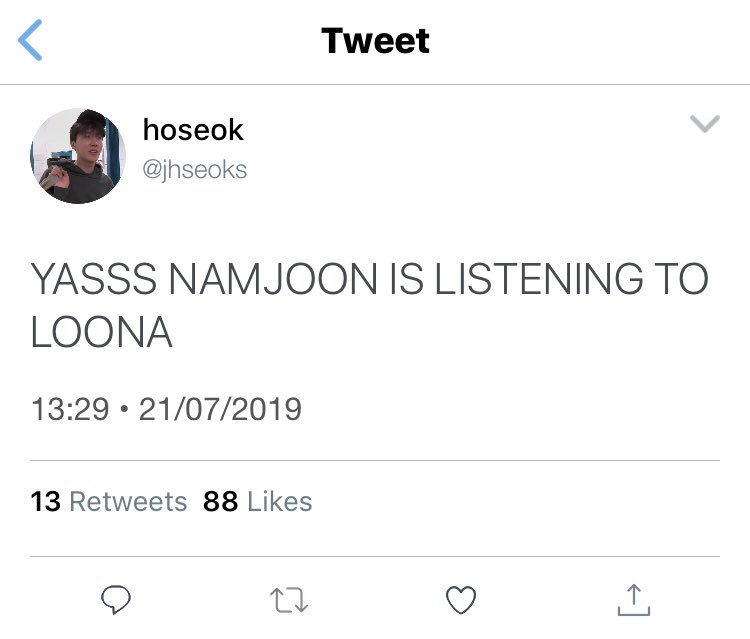Like the tweet with the heart icon
This screenshot has width=750, height=639.
point(461,599)
